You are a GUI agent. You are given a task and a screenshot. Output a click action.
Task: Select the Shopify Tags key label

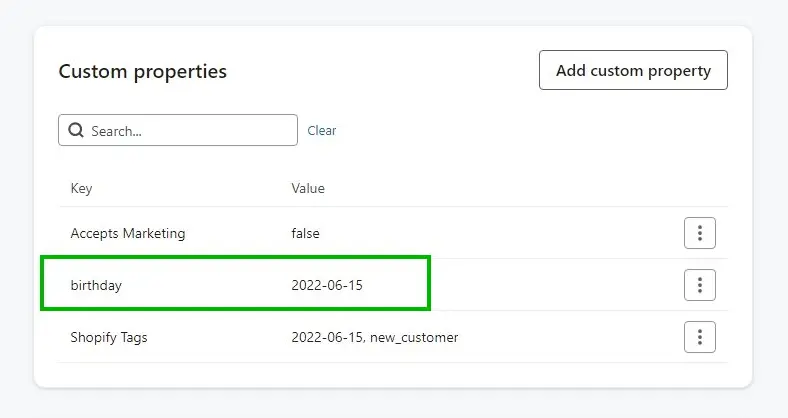[109, 338]
